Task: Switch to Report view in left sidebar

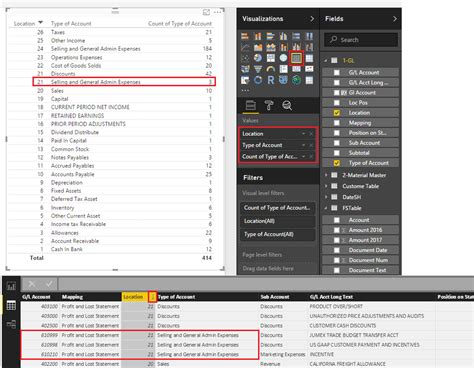Action: click(x=11, y=286)
